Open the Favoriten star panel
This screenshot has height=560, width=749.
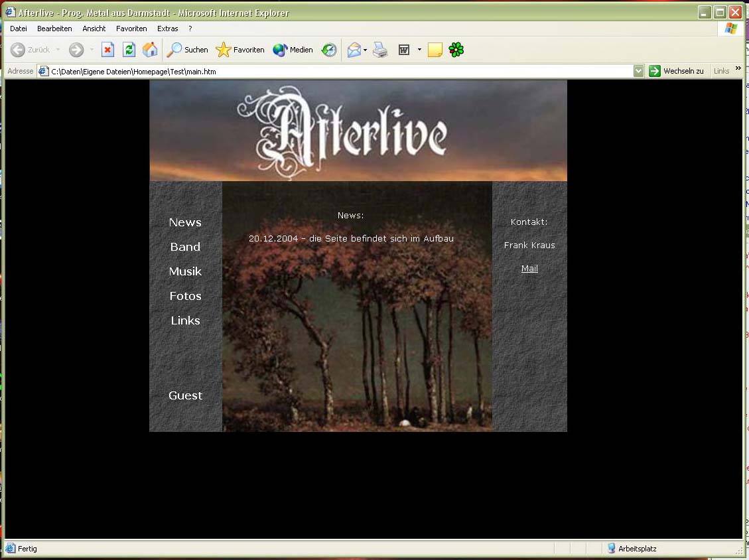coord(240,50)
